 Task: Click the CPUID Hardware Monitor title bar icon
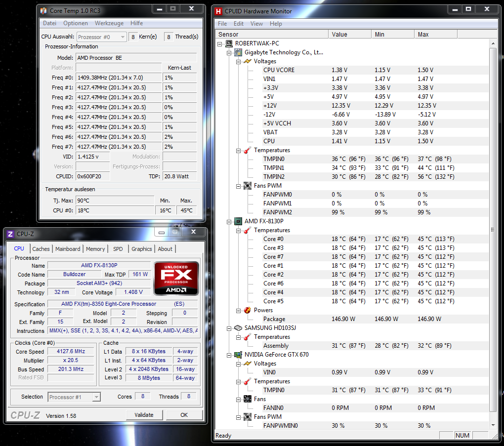click(x=218, y=11)
